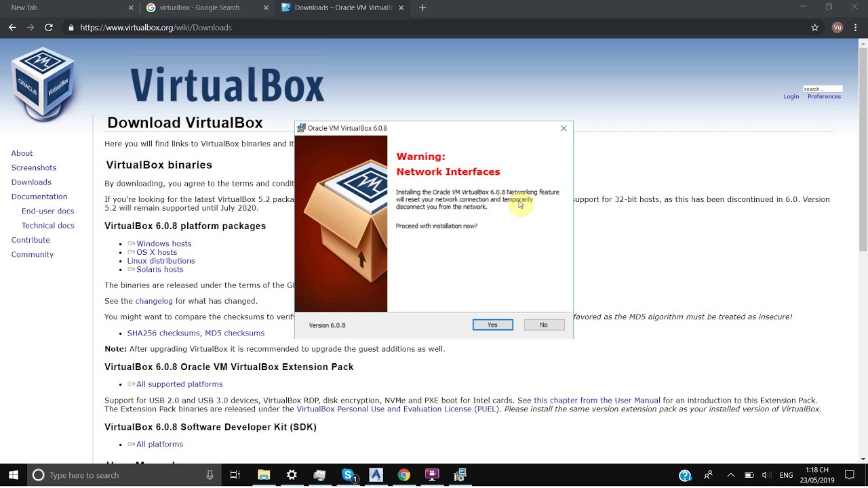Close the New Tab tab
The image size is (868, 488).
click(131, 7)
